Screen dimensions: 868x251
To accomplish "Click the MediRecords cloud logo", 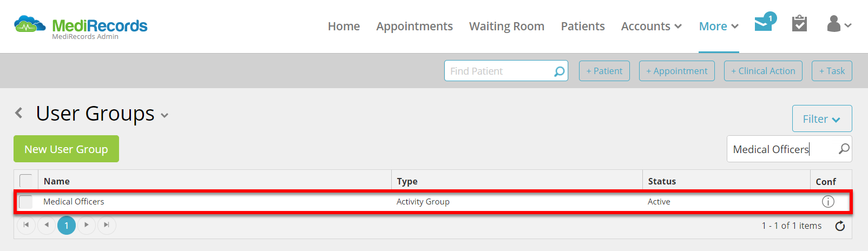I will 30,25.
